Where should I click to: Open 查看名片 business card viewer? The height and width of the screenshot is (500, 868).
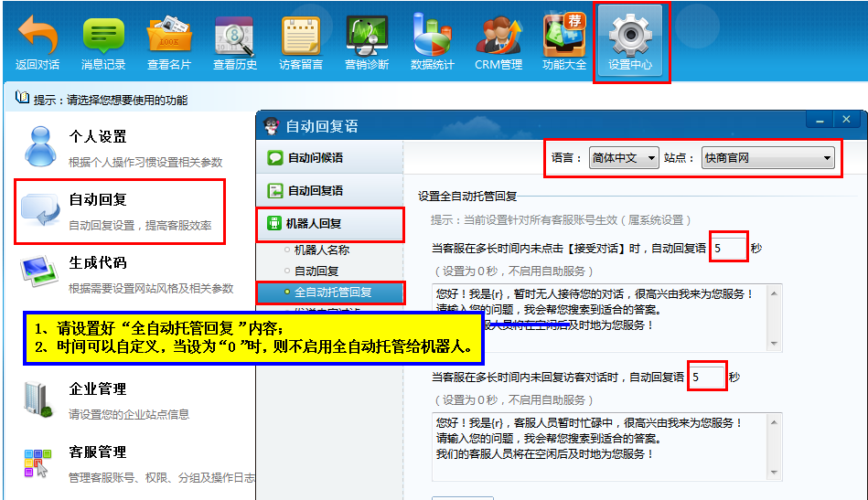point(169,37)
